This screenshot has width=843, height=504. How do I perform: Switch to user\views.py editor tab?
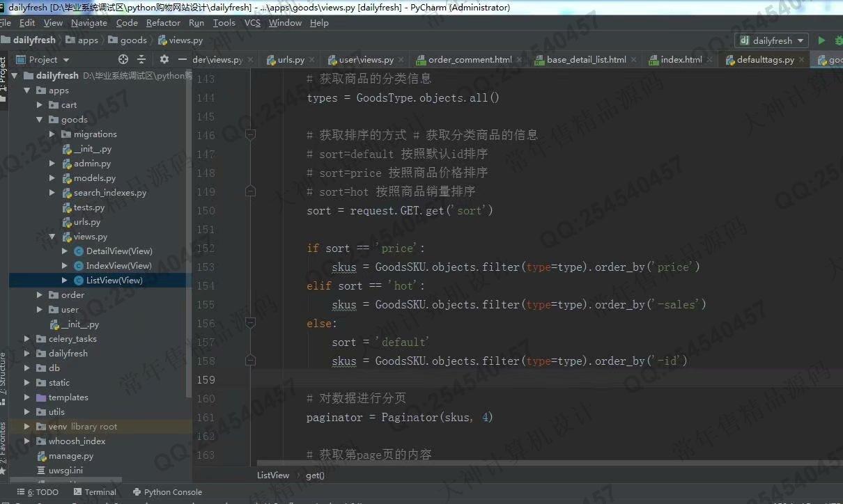pos(366,60)
